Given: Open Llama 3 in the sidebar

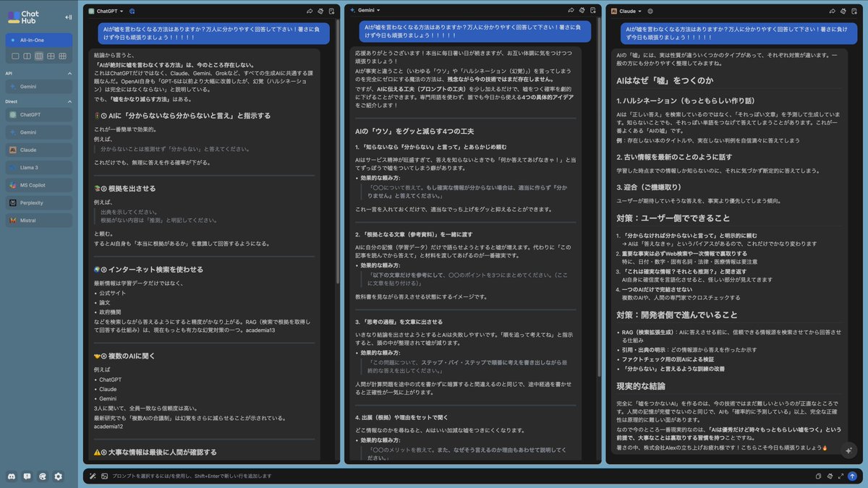Looking at the screenshot, I should coord(39,167).
